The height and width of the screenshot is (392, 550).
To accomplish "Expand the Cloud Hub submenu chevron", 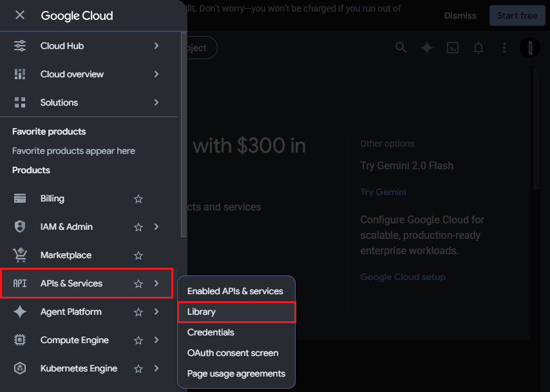I will pyautogui.click(x=156, y=46).
